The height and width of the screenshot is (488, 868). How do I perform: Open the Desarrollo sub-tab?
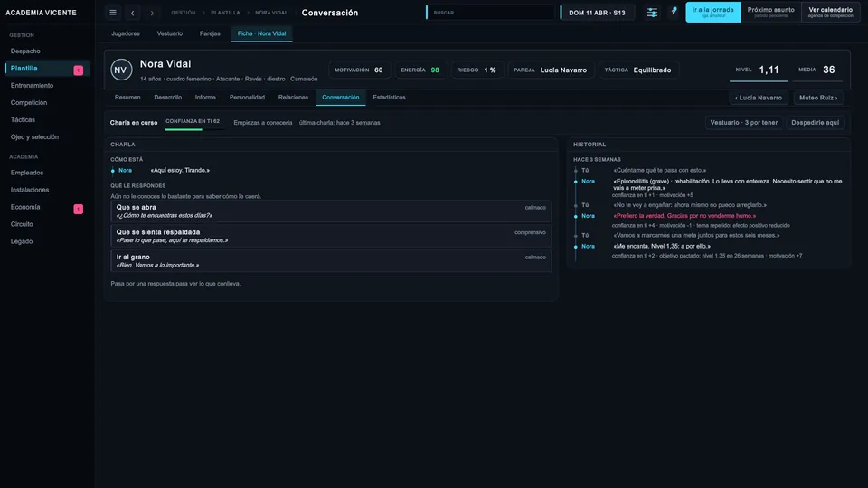point(168,98)
